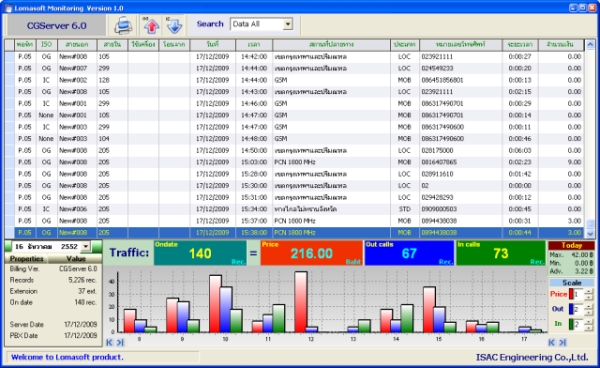Click the table scrollbar down arrow
Viewport: 600px width, 368px height.
590,234
